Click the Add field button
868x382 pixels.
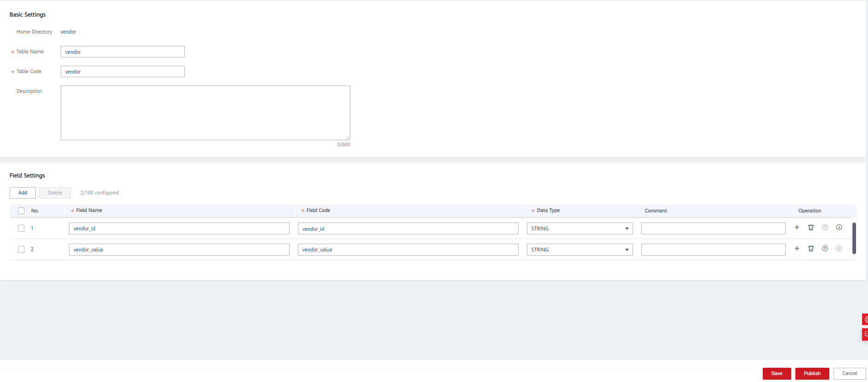point(23,193)
